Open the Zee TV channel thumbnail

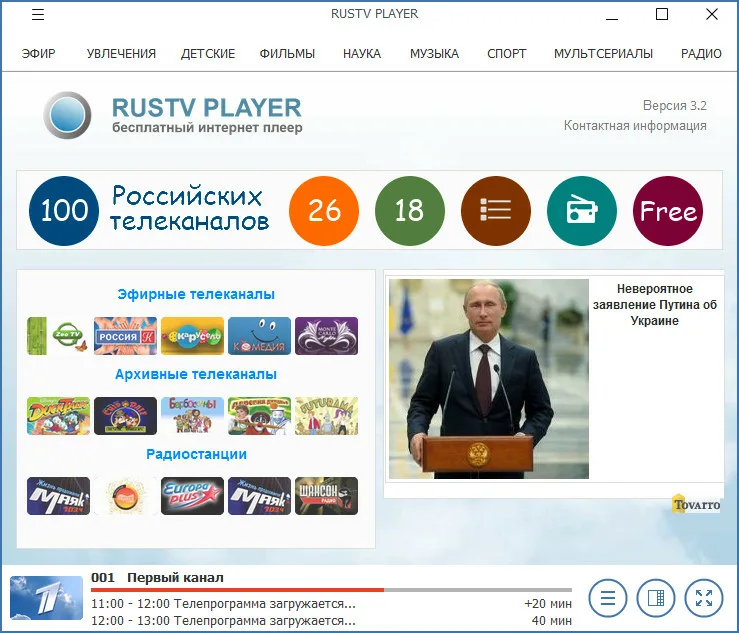pos(58,336)
